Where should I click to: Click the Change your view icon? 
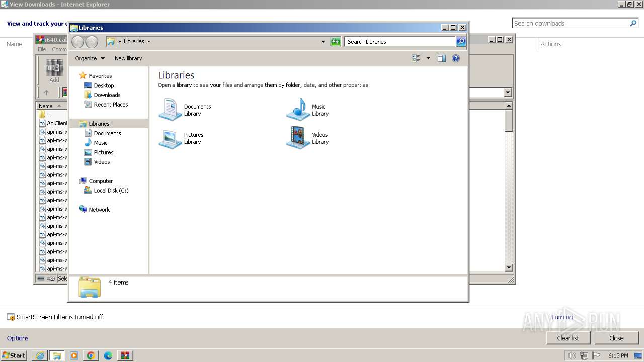(x=416, y=58)
